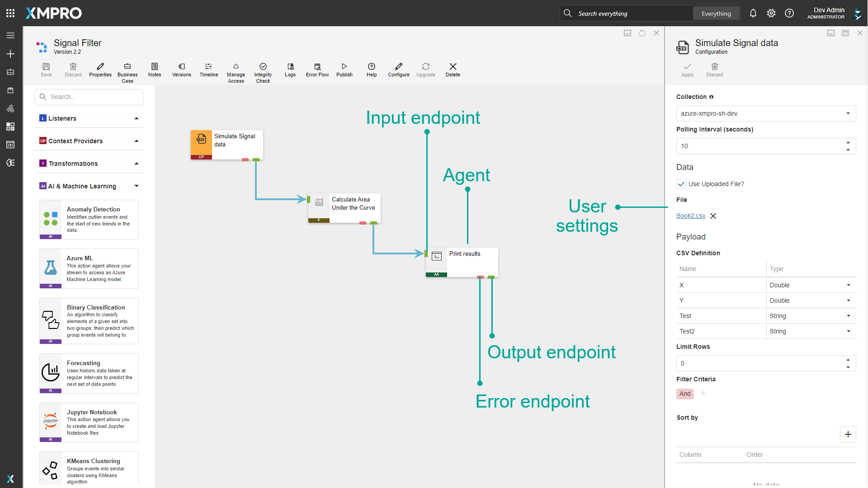The width and height of the screenshot is (868, 488).
Task: Open XMPRO notifications bell
Action: pyautogui.click(x=753, y=13)
